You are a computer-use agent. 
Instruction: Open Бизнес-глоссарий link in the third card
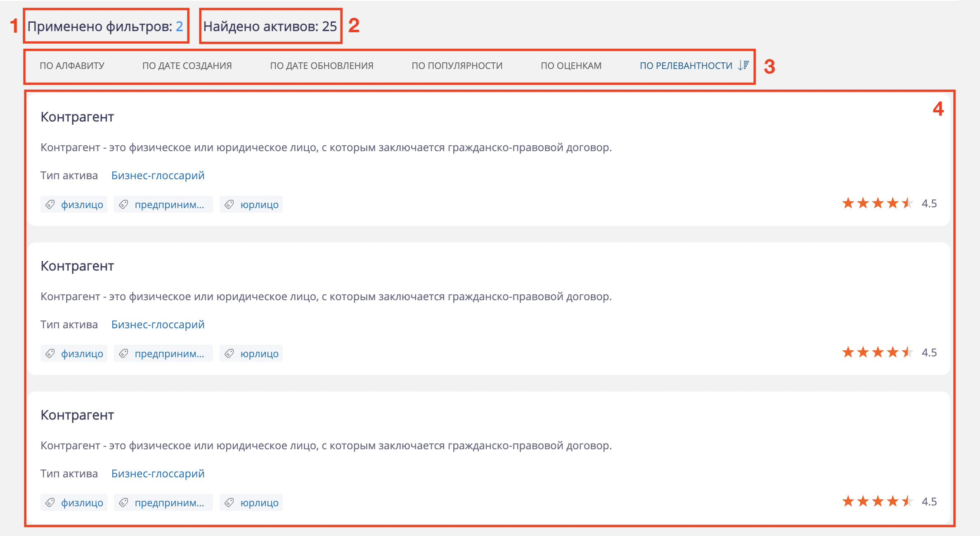pyautogui.click(x=158, y=474)
